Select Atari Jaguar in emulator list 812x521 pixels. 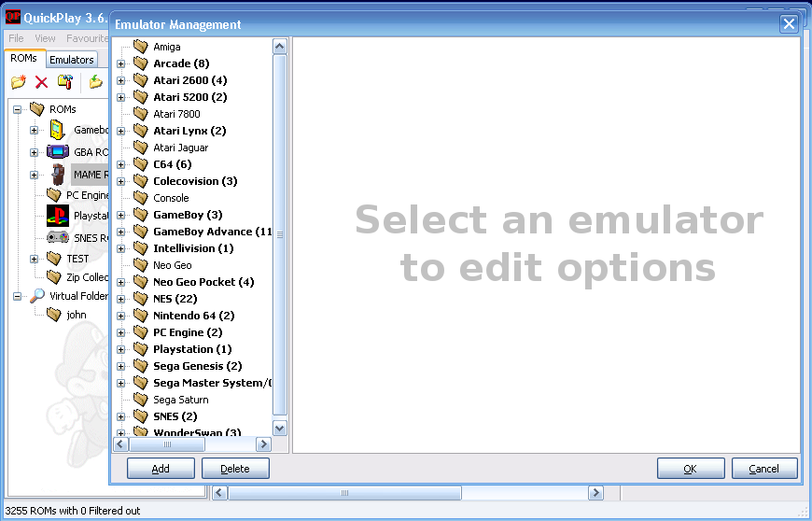pyautogui.click(x=180, y=148)
